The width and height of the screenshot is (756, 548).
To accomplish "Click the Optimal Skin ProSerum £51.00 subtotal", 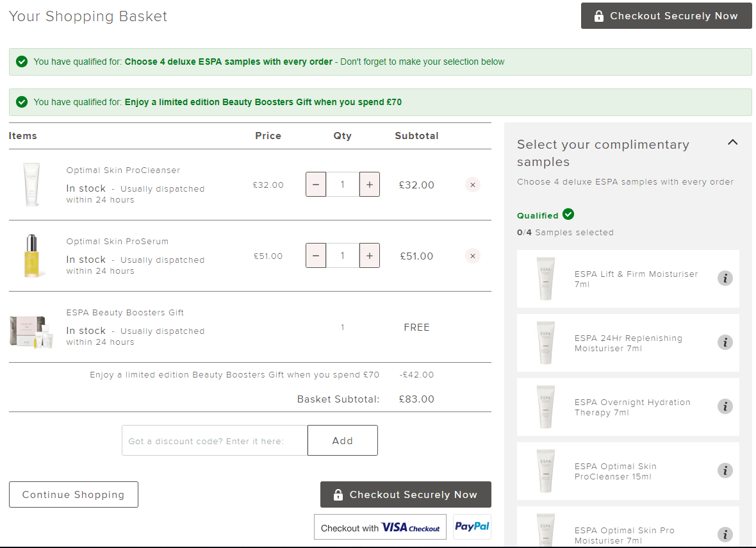I will pos(416,256).
